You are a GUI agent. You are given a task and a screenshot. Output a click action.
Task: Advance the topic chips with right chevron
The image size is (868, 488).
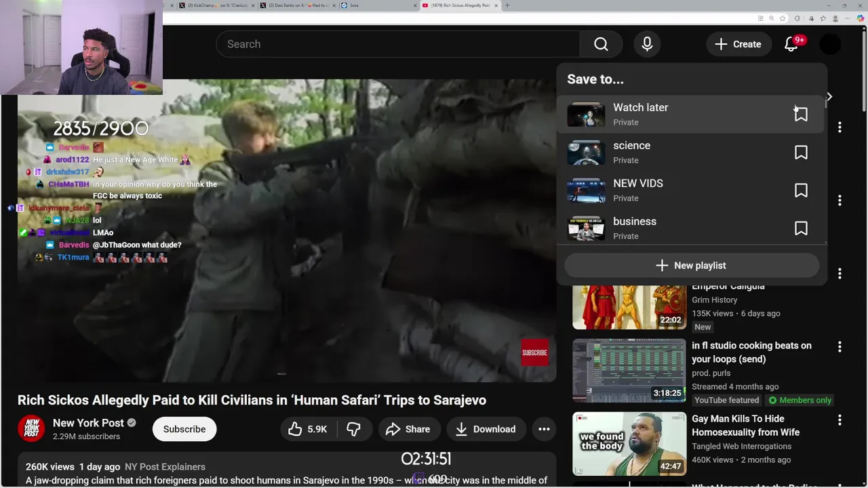pyautogui.click(x=829, y=96)
